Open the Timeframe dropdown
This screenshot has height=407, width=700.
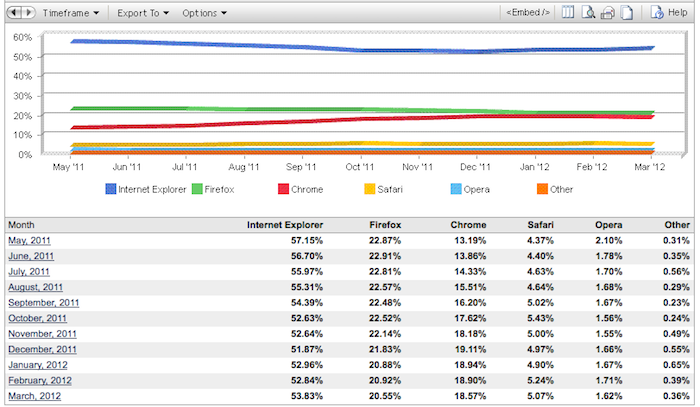71,13
